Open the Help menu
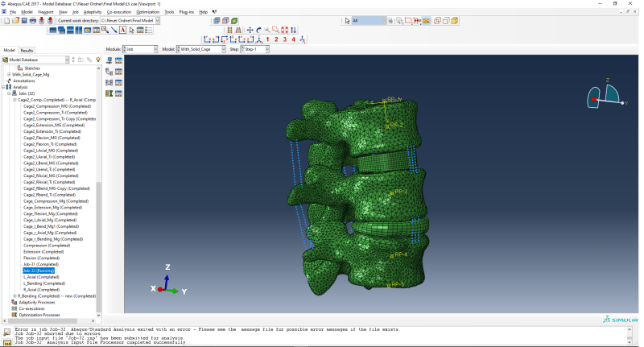 coord(204,12)
